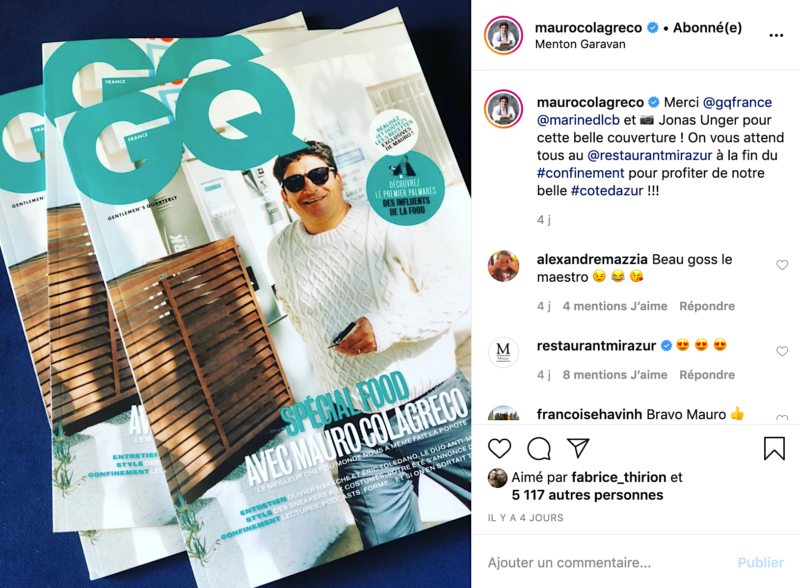Viewport: 800px width, 588px height.
Task: Share post via paper plane icon
Action: pyautogui.click(x=579, y=448)
